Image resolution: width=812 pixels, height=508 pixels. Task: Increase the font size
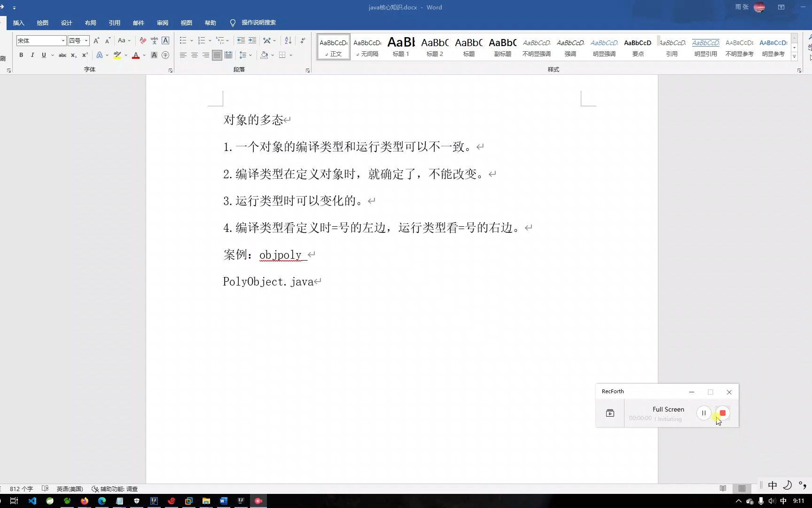pos(96,40)
